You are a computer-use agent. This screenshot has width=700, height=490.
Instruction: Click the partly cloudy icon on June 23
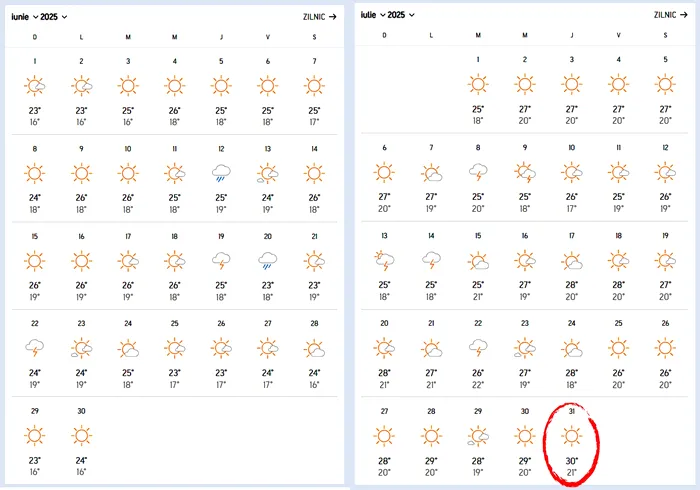pyautogui.click(x=81, y=348)
